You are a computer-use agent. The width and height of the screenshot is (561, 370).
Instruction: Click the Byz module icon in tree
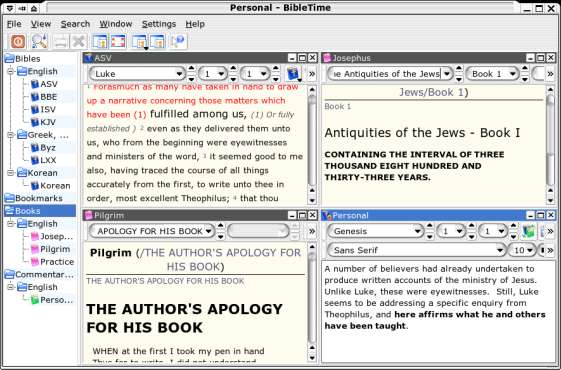coord(35,148)
